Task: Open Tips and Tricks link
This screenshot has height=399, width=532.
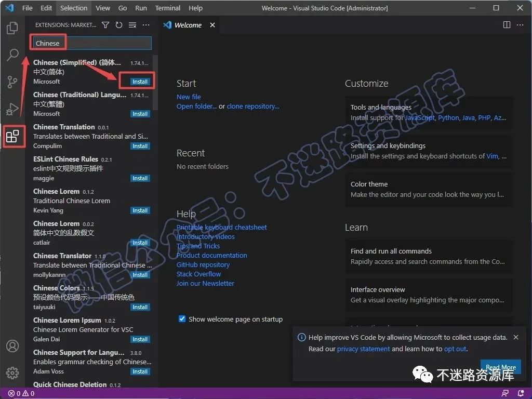Action: click(x=198, y=246)
